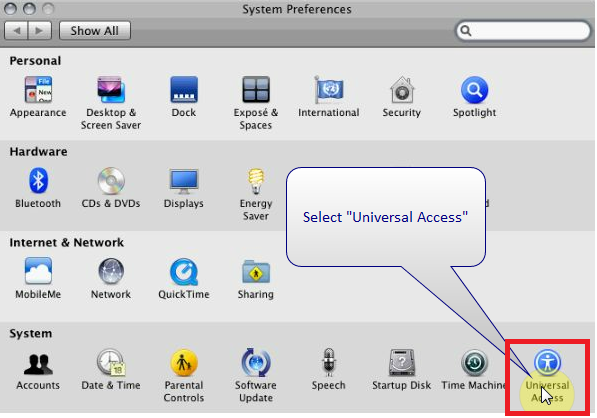
Task: Go back with the left arrow button
Action: pyautogui.click(x=16, y=30)
